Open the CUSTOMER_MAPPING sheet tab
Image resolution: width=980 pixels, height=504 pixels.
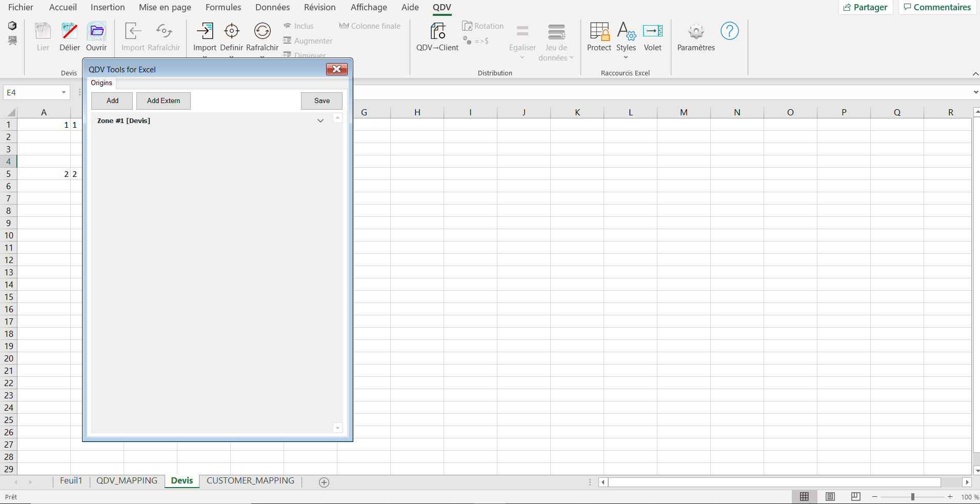pyautogui.click(x=250, y=481)
